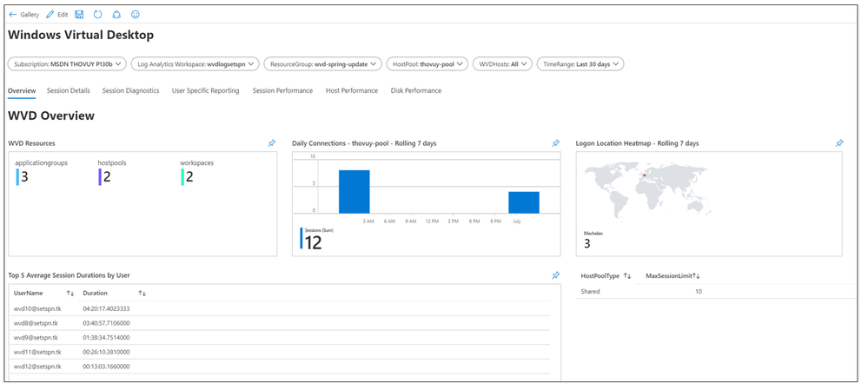Click the Shared host pool type cell
The width and height of the screenshot is (868, 390).
(x=590, y=292)
